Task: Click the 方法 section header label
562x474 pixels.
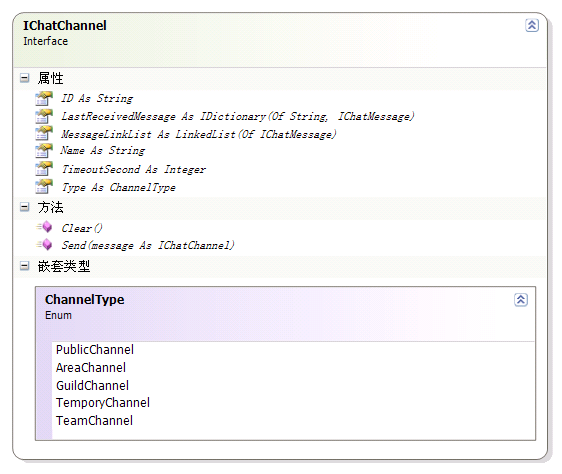Action: [51, 207]
